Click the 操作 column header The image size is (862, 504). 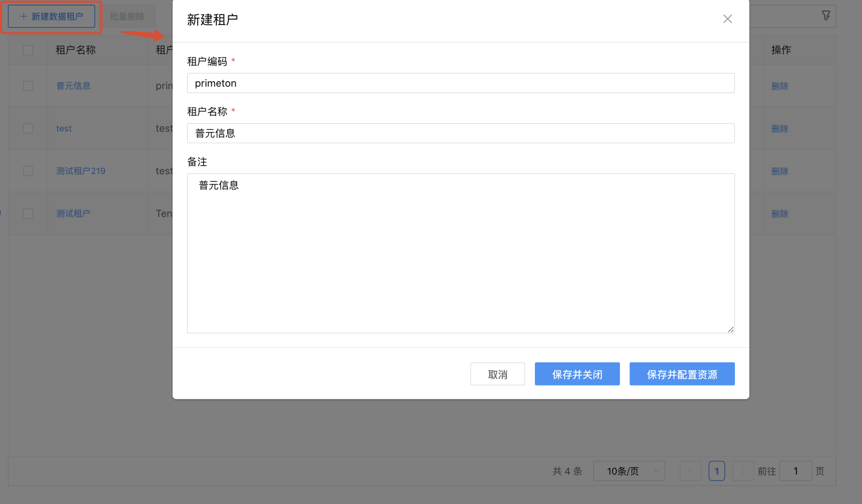tap(781, 50)
